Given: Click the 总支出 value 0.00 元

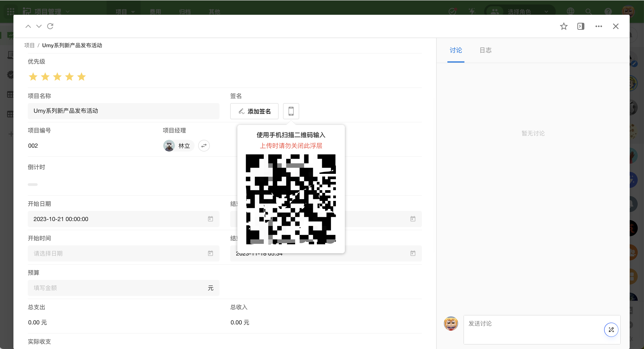Looking at the screenshot, I should click(37, 323).
